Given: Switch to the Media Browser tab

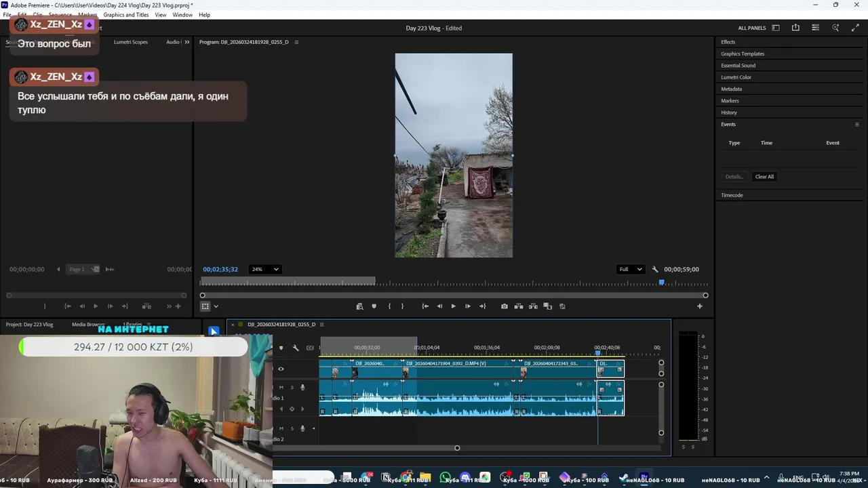Looking at the screenshot, I should (88, 325).
